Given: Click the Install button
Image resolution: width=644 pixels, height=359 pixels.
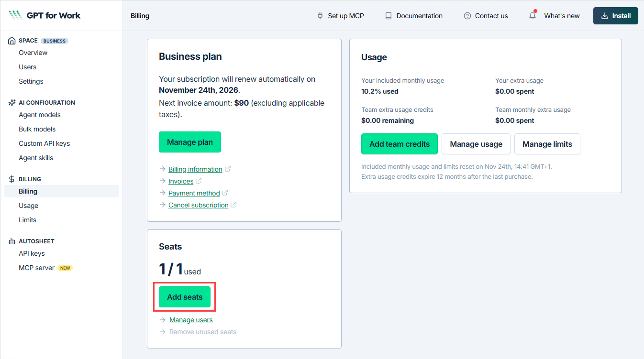Looking at the screenshot, I should pos(616,16).
